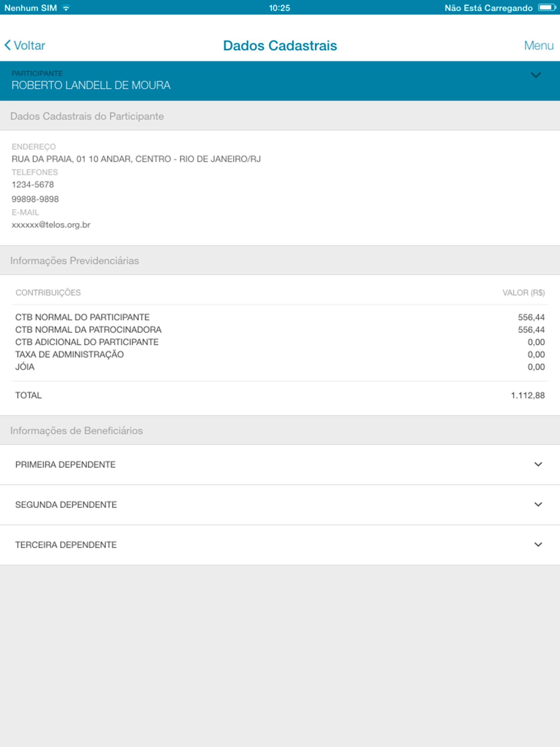Click the Não Está Carregando status text
Image resolution: width=560 pixels, height=747 pixels.
488,8
